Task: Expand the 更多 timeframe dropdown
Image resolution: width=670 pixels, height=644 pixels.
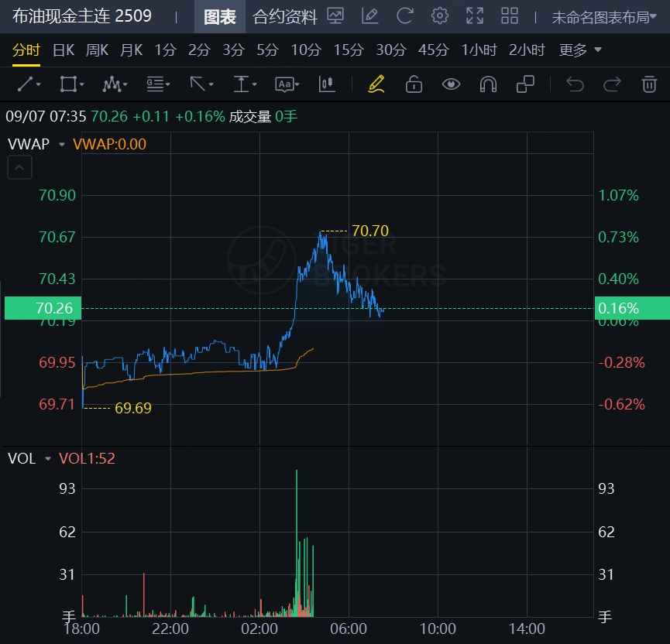Action: coord(580,50)
